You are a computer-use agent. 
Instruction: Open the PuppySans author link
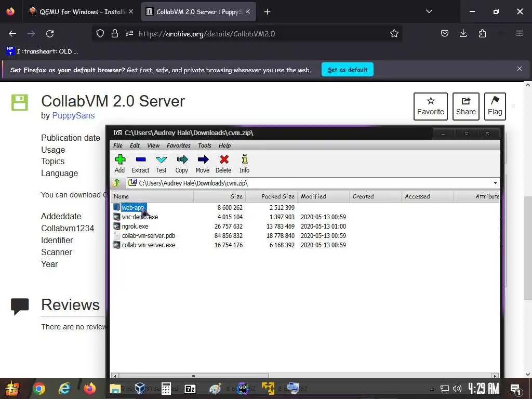point(73,116)
